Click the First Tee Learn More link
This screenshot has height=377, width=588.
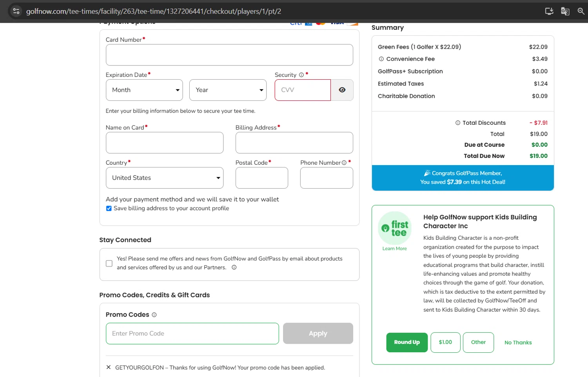click(x=394, y=248)
